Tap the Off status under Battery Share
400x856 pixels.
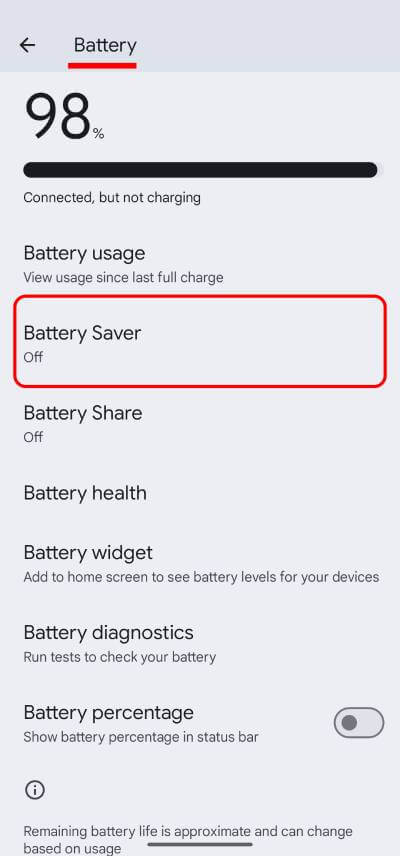pyautogui.click(x=33, y=437)
